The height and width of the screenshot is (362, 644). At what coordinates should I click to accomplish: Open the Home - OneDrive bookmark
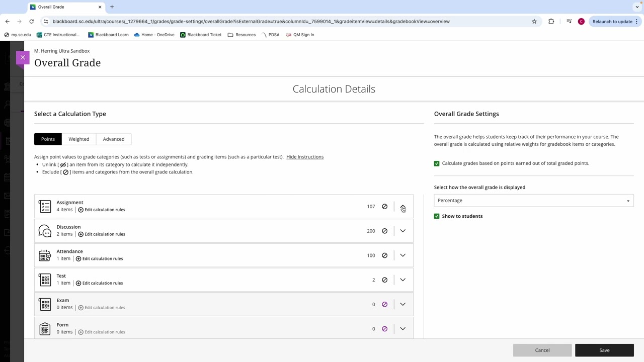click(154, 35)
